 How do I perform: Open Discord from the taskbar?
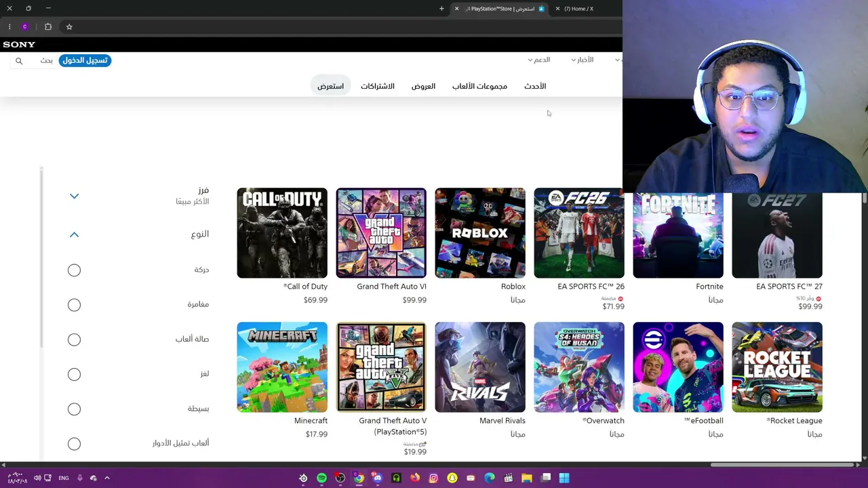click(x=377, y=478)
